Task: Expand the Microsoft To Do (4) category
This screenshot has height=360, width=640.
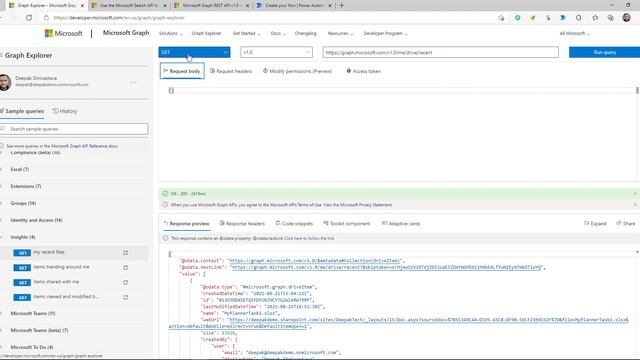Action: click(32, 347)
